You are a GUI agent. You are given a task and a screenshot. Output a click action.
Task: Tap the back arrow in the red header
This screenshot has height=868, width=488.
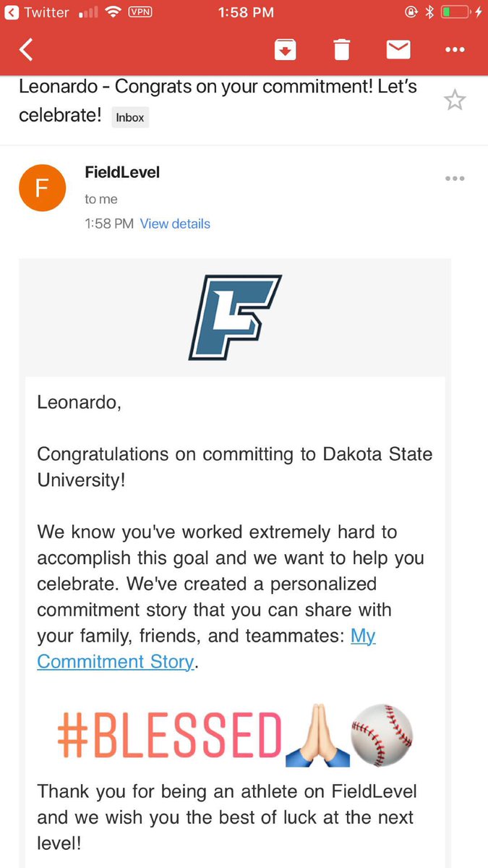[26, 49]
